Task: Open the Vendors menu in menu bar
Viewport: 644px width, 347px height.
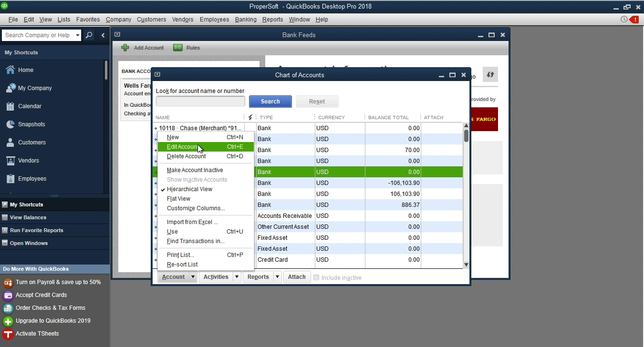Action: click(183, 20)
